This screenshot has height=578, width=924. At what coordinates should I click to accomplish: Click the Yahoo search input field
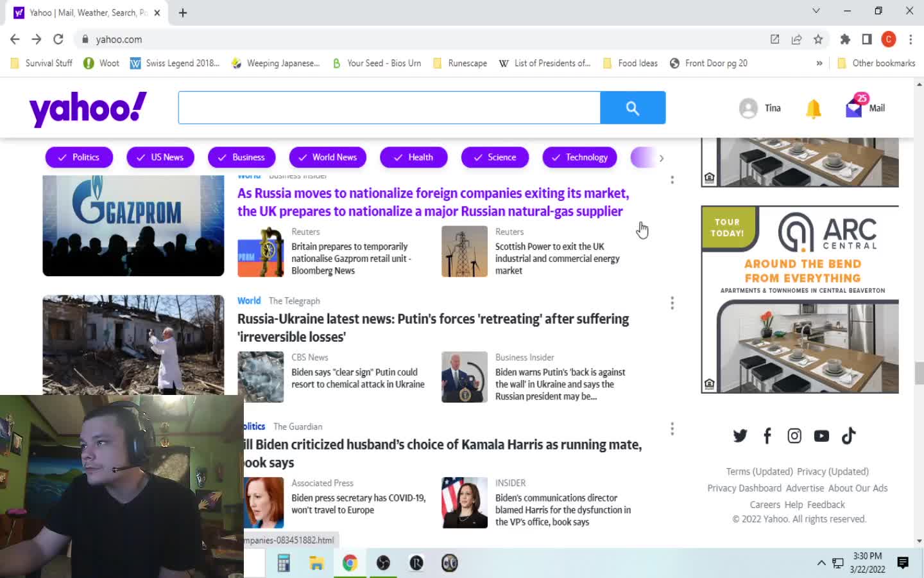(x=389, y=108)
